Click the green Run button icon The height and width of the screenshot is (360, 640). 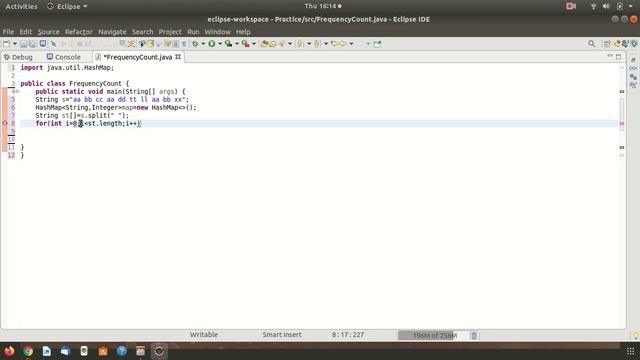pos(211,44)
